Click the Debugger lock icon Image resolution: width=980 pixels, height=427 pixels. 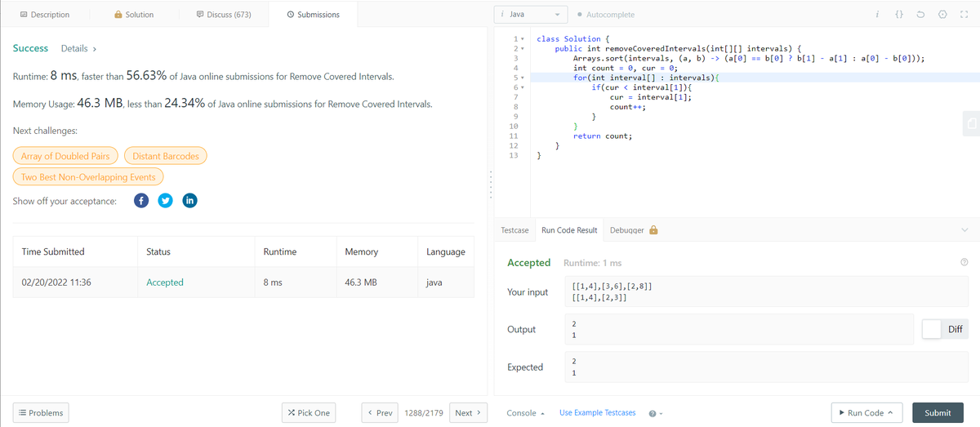click(x=653, y=230)
